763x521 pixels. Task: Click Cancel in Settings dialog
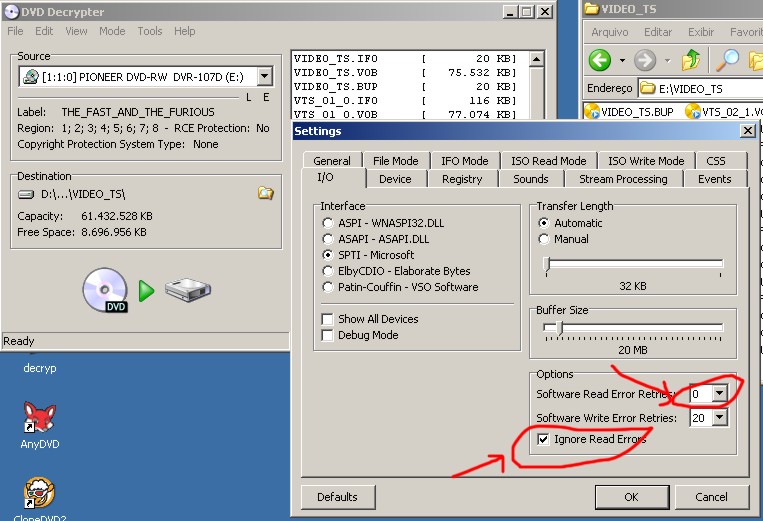tap(711, 497)
